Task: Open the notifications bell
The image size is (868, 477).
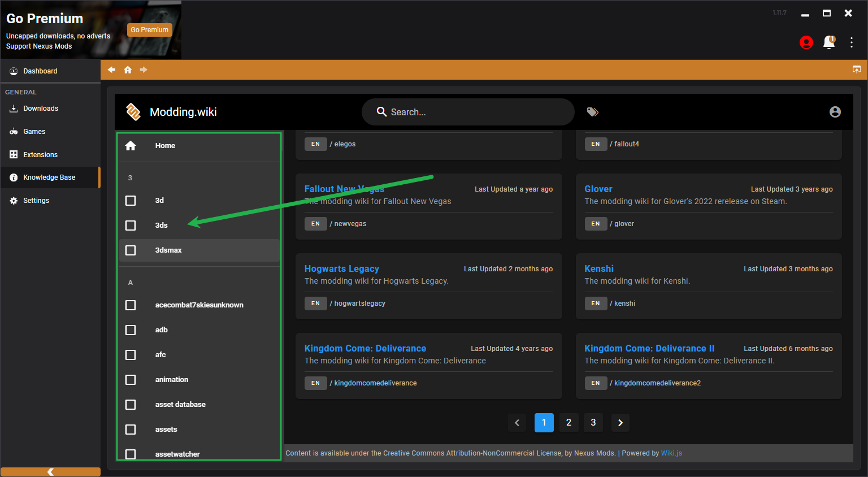Action: 828,42
